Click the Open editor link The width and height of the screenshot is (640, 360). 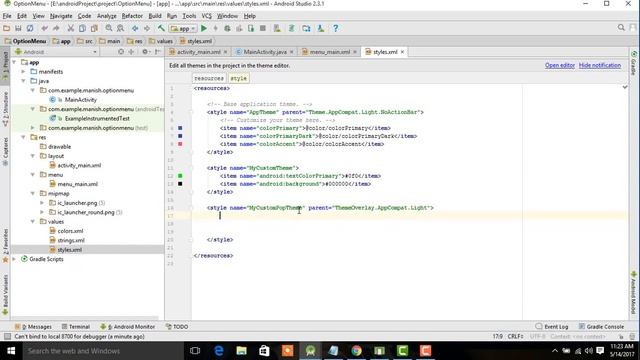(560, 65)
